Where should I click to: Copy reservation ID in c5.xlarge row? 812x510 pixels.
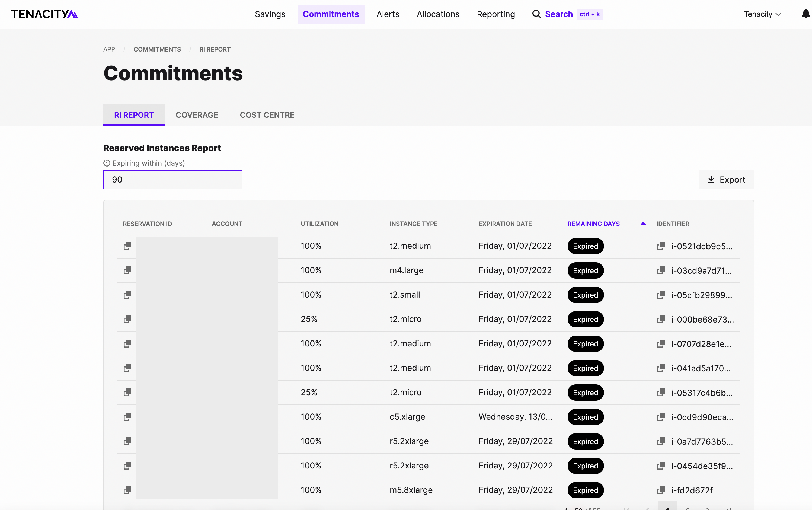coord(127,417)
